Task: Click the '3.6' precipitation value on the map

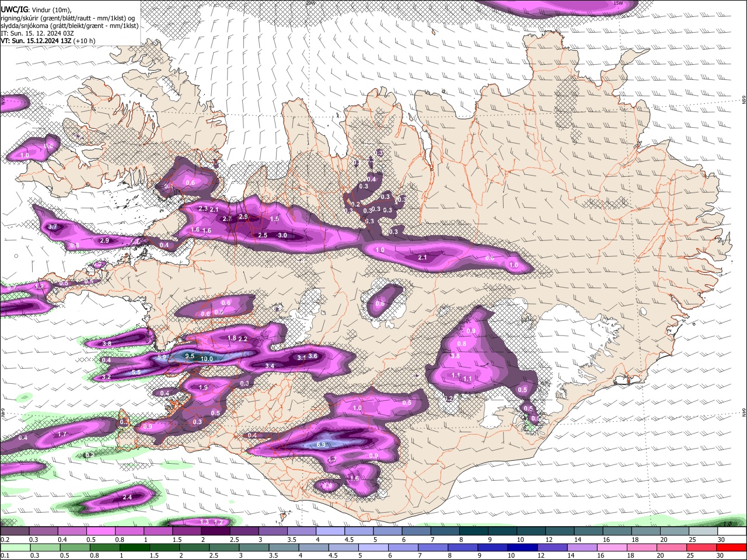Action: pyautogui.click(x=313, y=356)
